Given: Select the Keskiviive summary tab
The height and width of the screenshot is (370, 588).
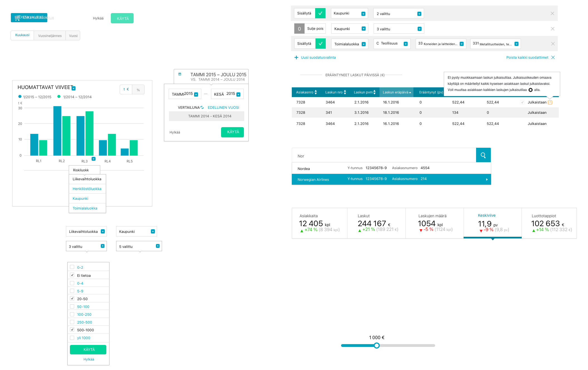Looking at the screenshot, I should [493, 223].
